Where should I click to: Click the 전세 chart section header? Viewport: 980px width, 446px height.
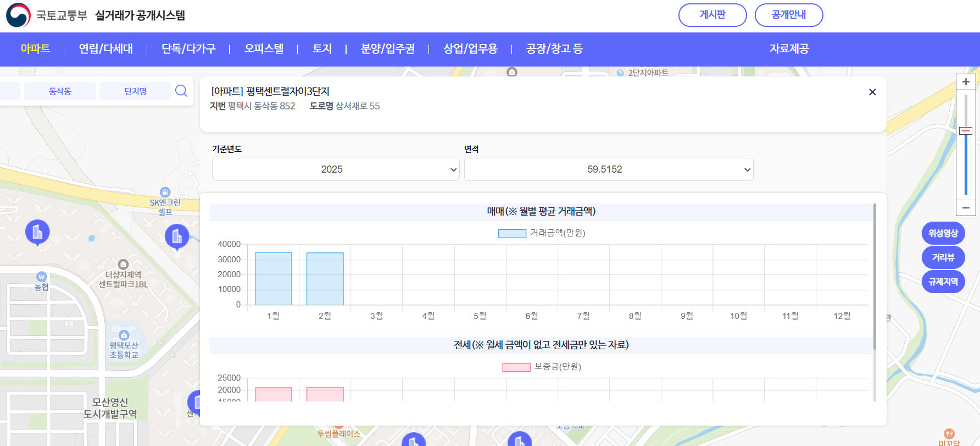541,345
